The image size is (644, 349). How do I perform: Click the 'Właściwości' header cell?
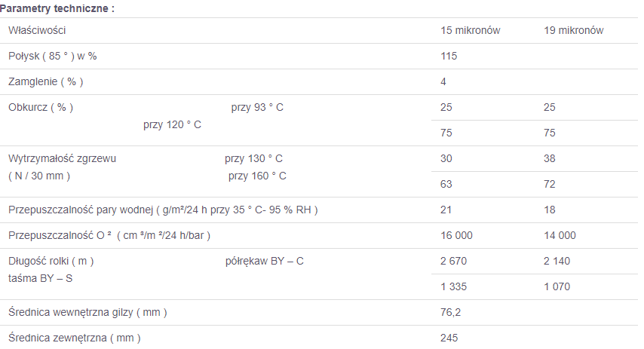[37, 30]
